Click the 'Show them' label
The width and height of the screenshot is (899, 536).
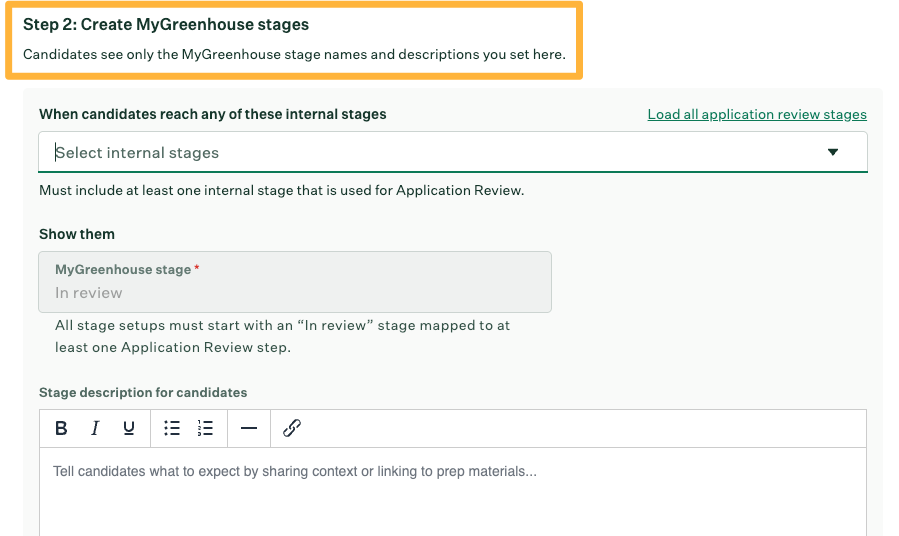tap(77, 234)
